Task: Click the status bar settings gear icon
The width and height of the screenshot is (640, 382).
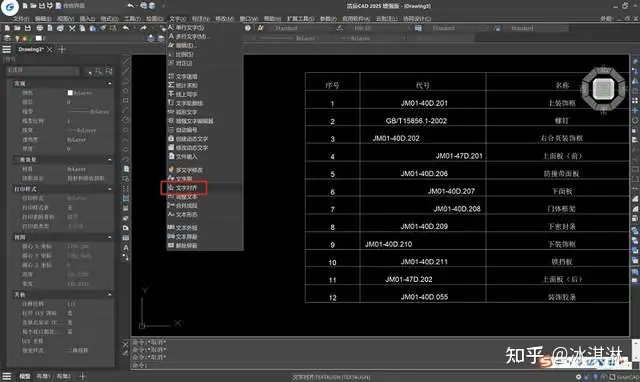Action: pyautogui.click(x=579, y=377)
